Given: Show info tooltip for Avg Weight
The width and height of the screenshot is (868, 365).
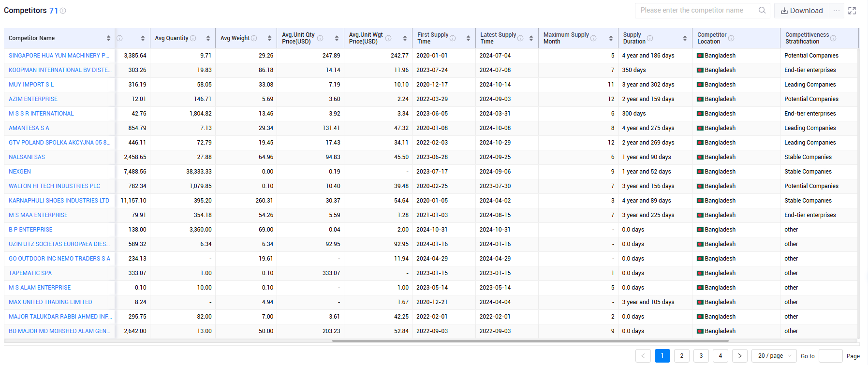Looking at the screenshot, I should (254, 38).
